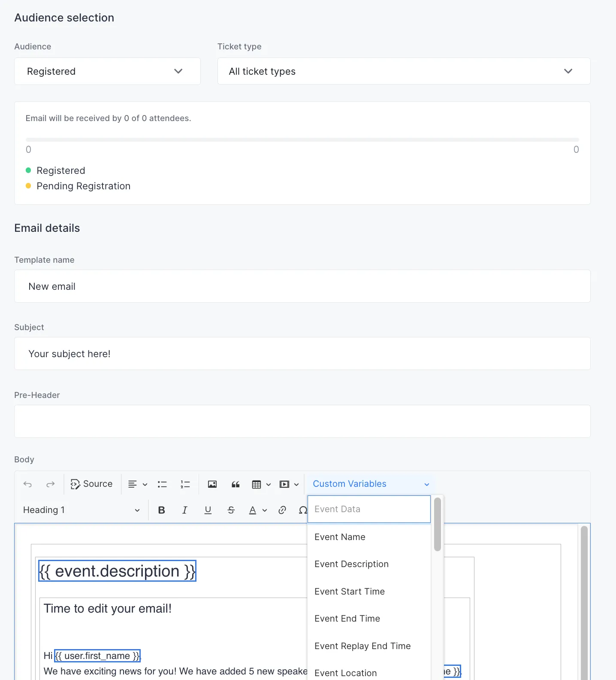Image resolution: width=616 pixels, height=680 pixels.
Task: Switch editor to Source view
Action: [92, 484]
